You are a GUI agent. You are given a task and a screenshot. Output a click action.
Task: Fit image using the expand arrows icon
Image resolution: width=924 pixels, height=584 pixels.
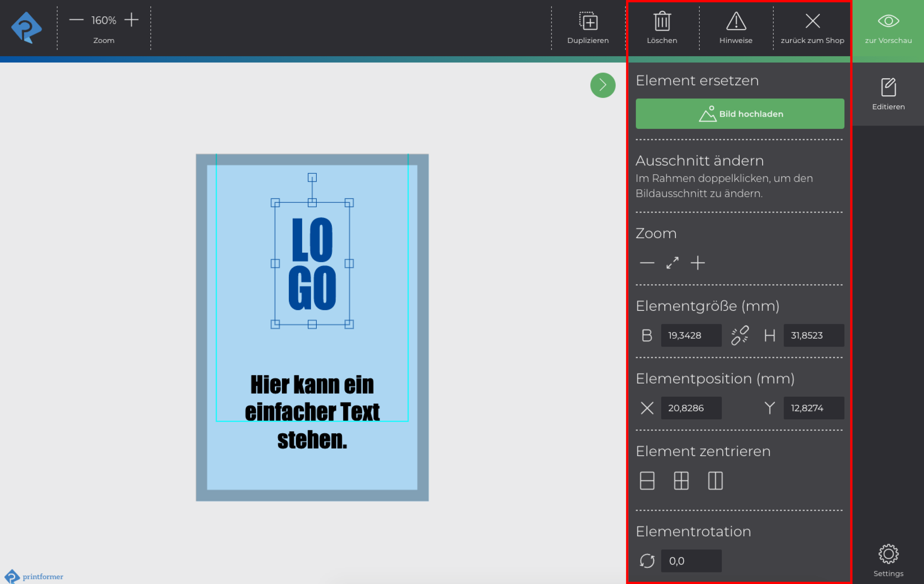(672, 263)
